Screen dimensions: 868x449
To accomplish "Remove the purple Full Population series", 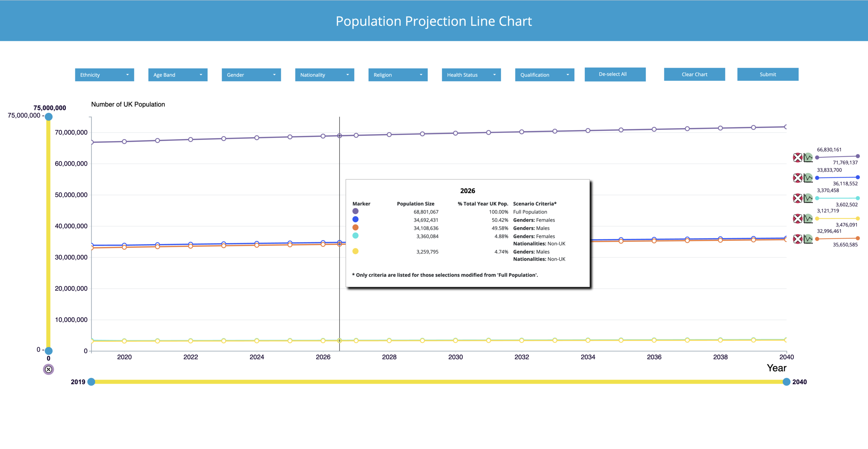I will tap(798, 157).
